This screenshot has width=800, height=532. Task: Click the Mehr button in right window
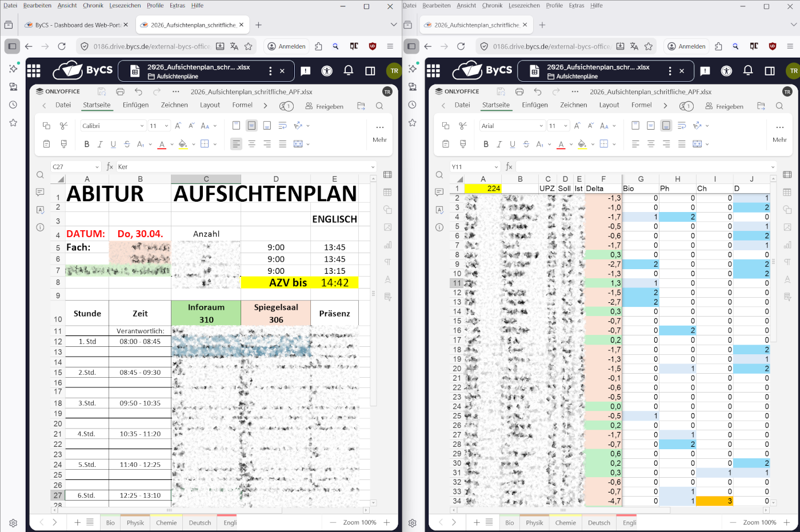click(x=779, y=133)
